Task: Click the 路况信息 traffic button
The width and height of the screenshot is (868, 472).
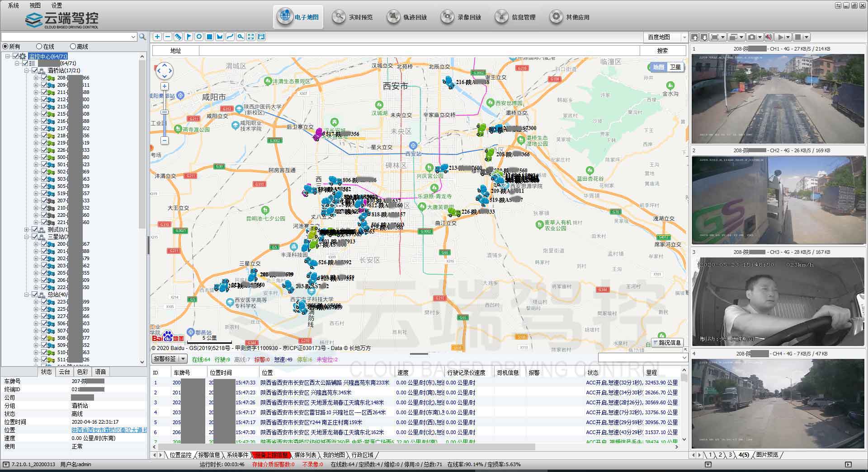Action: 667,342
